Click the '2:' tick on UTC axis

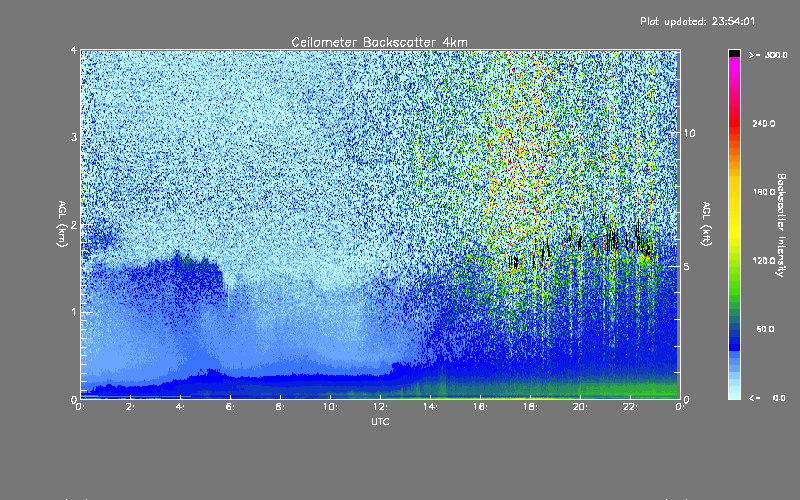point(131,407)
